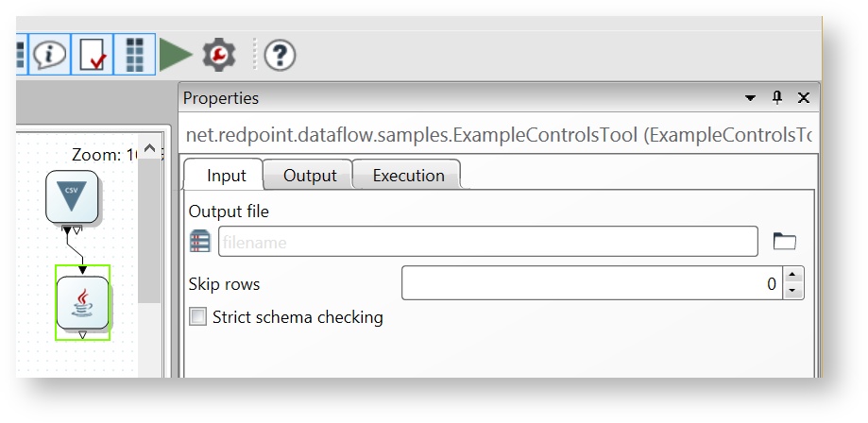Switch to the Execution tab
Image resolution: width=868 pixels, height=423 pixels.
408,176
